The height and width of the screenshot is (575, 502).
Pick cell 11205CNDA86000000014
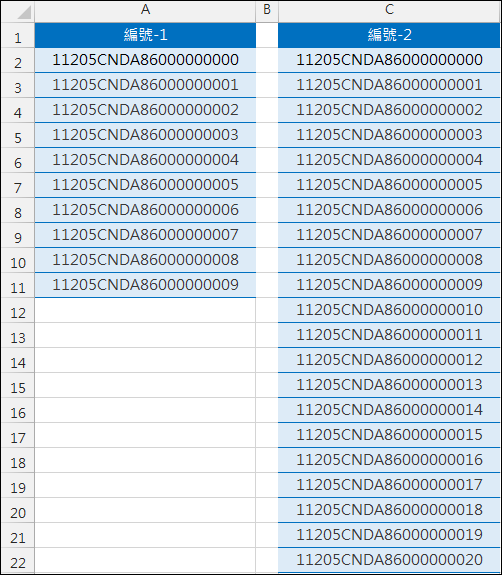389,410
